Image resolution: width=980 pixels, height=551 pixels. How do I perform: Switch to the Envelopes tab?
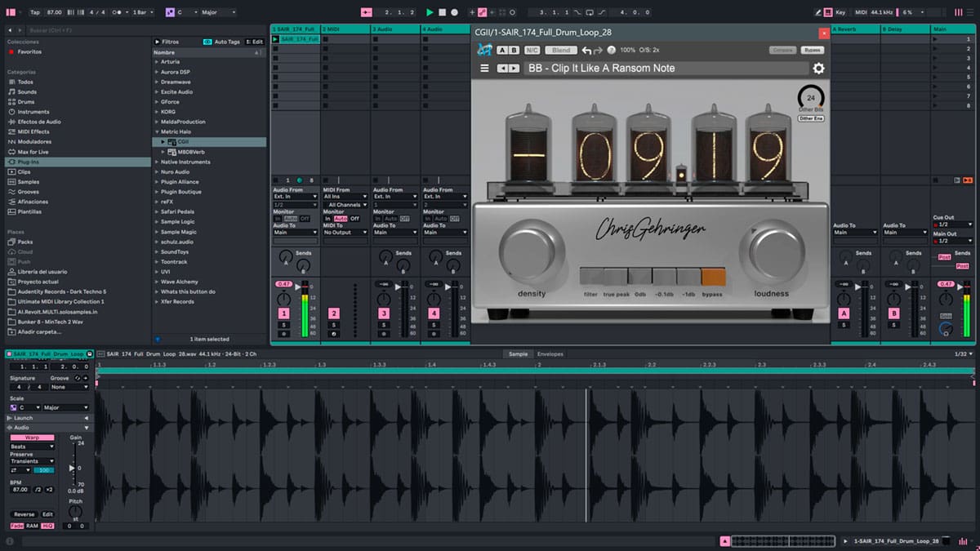(x=550, y=354)
